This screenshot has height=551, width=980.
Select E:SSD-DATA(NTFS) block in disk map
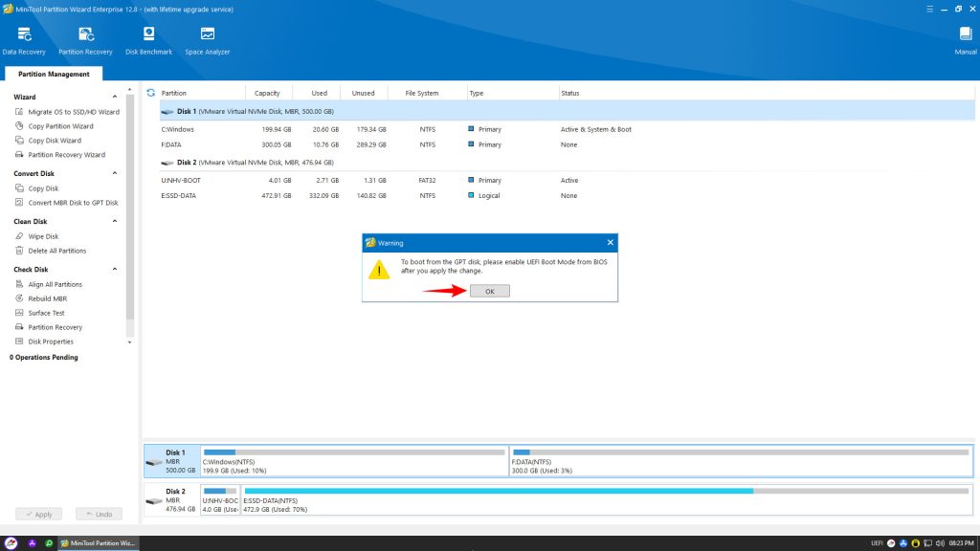coord(607,499)
